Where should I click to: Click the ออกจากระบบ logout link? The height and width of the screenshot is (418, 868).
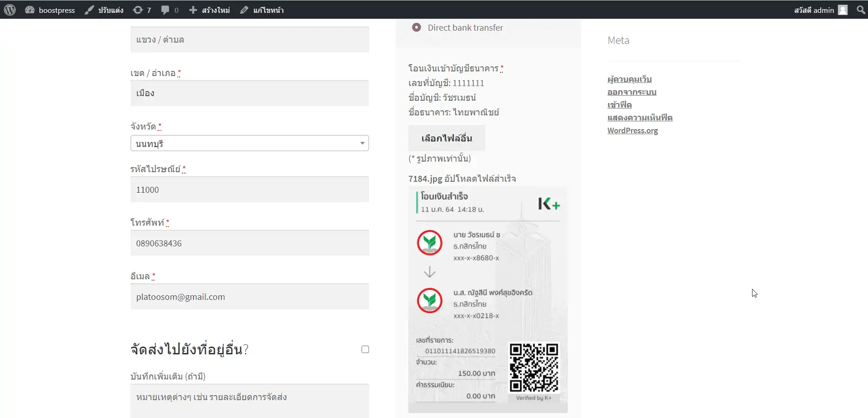(x=632, y=92)
